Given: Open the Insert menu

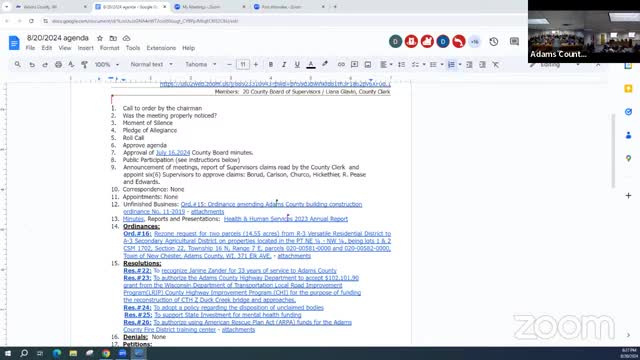Looking at the screenshot, I should coord(85,48).
